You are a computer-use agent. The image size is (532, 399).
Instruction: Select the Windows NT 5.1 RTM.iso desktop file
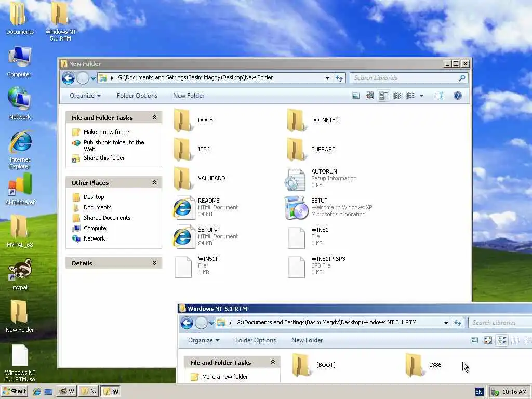point(20,363)
